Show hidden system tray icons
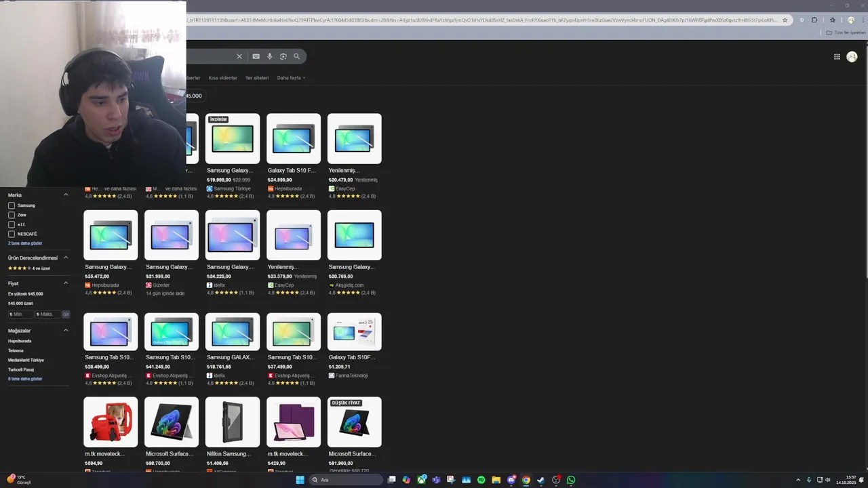The image size is (868, 488). [797, 480]
